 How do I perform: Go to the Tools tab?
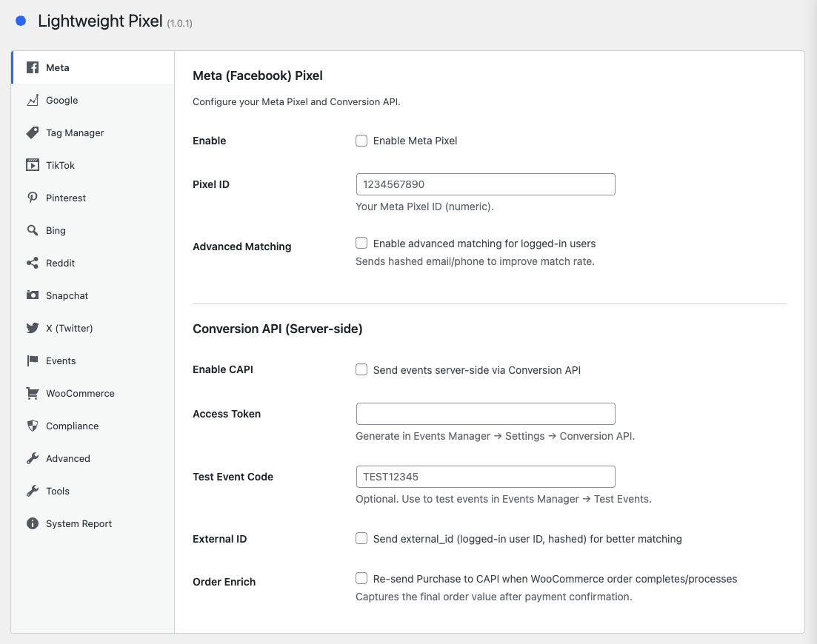[58, 492]
